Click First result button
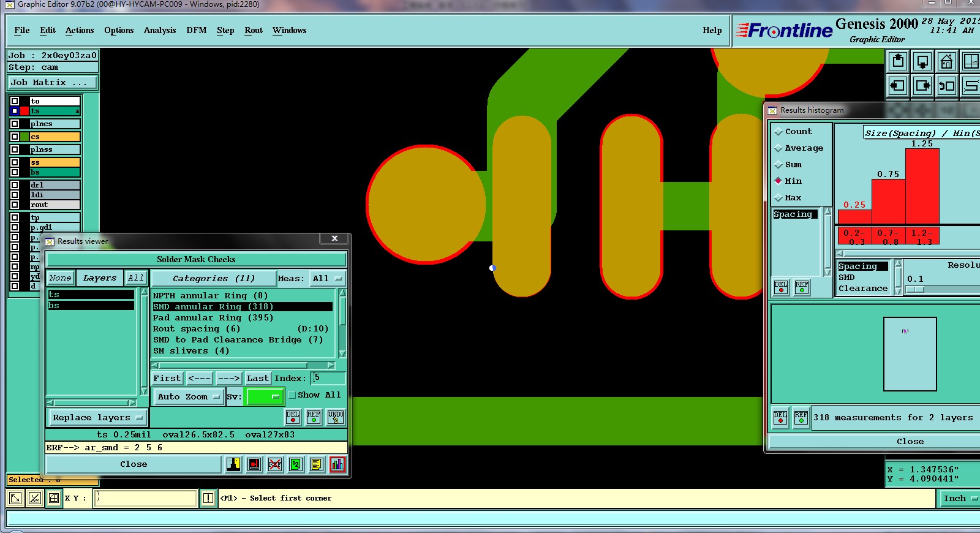Image resolution: width=980 pixels, height=533 pixels. [x=167, y=378]
